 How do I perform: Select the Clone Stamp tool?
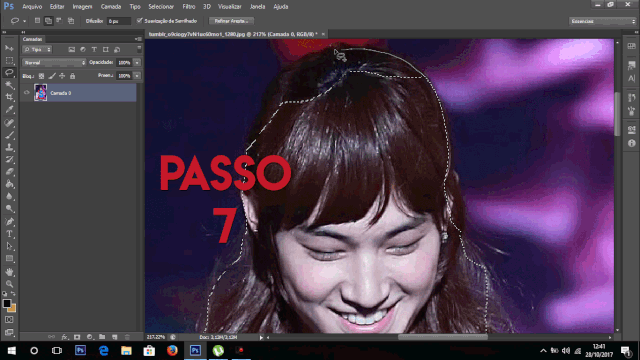click(x=9, y=147)
